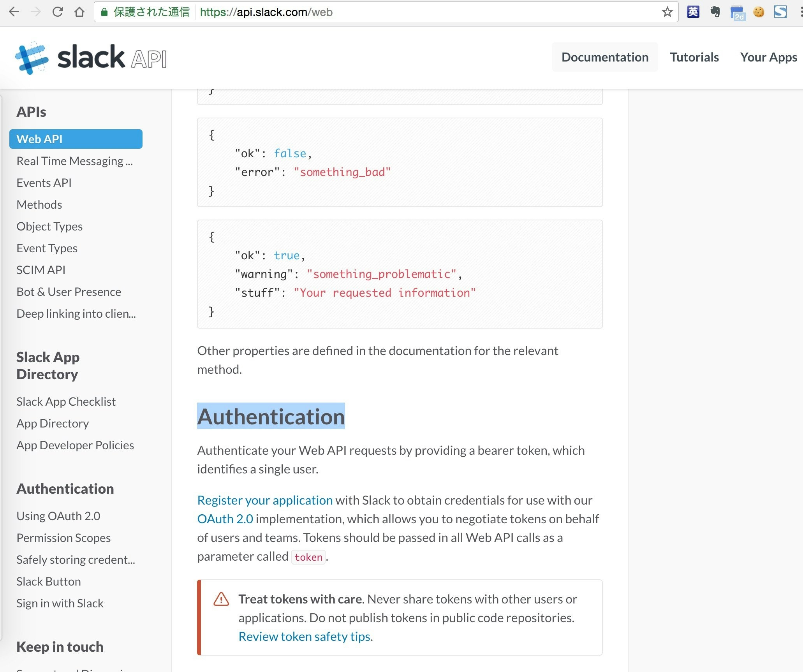Open the Documentation nav tab

pyautogui.click(x=605, y=57)
